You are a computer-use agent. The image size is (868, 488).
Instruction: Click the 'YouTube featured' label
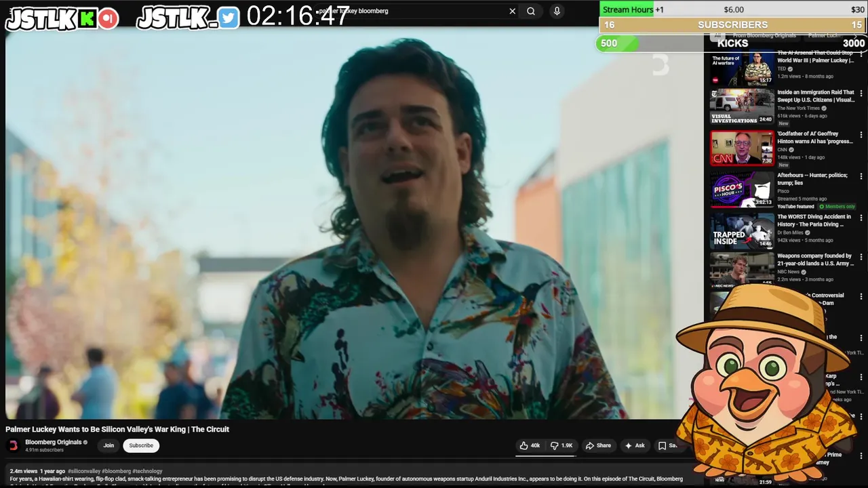(x=795, y=207)
